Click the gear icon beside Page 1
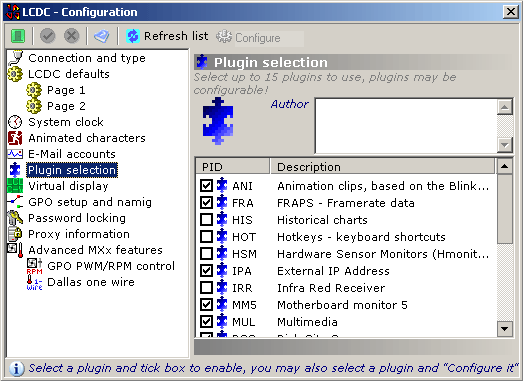 34,90
